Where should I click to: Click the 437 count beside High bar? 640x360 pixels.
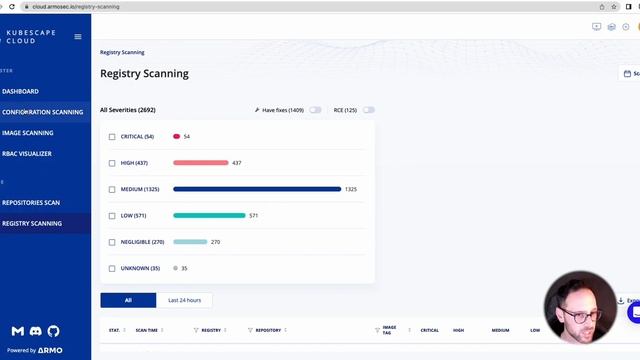click(237, 163)
